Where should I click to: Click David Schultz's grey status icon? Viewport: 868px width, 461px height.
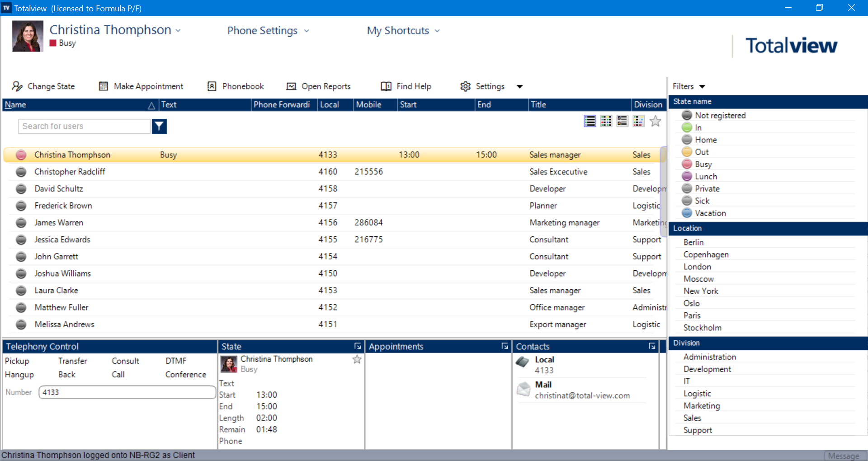21,189
